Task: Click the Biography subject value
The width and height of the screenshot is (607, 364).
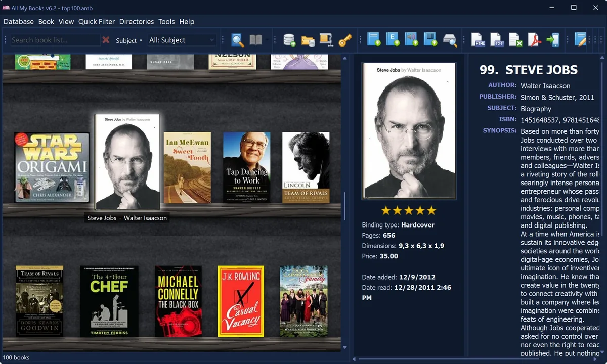Action: click(x=536, y=109)
